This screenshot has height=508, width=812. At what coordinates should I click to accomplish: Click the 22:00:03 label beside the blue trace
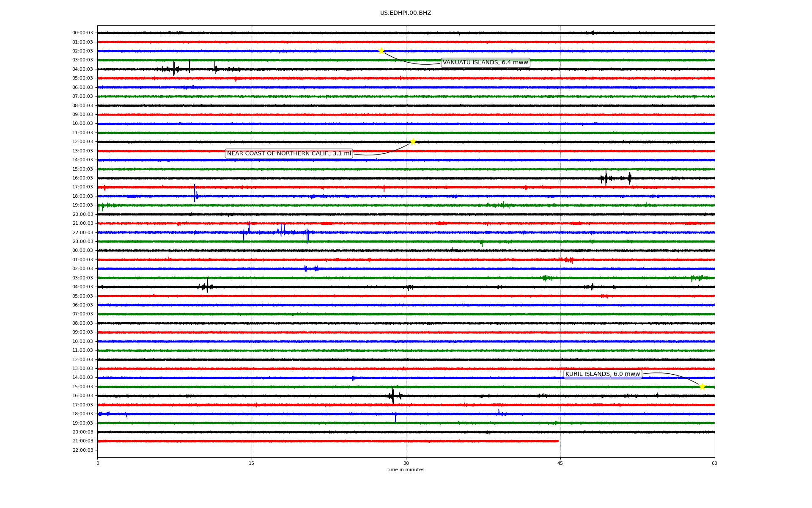(x=82, y=232)
